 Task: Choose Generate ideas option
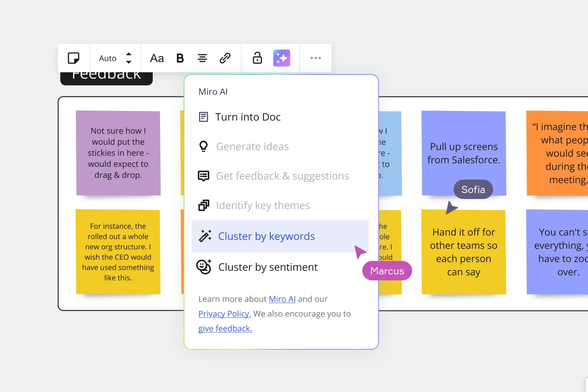coord(252,147)
